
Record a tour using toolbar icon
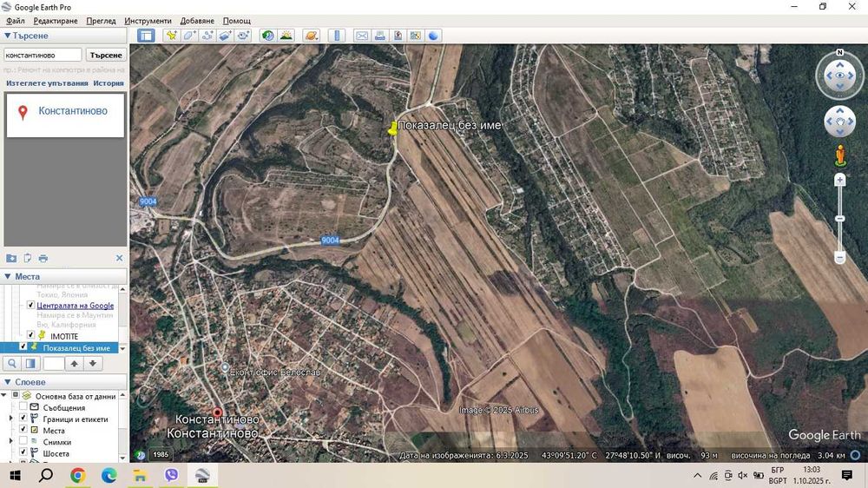[x=242, y=36]
